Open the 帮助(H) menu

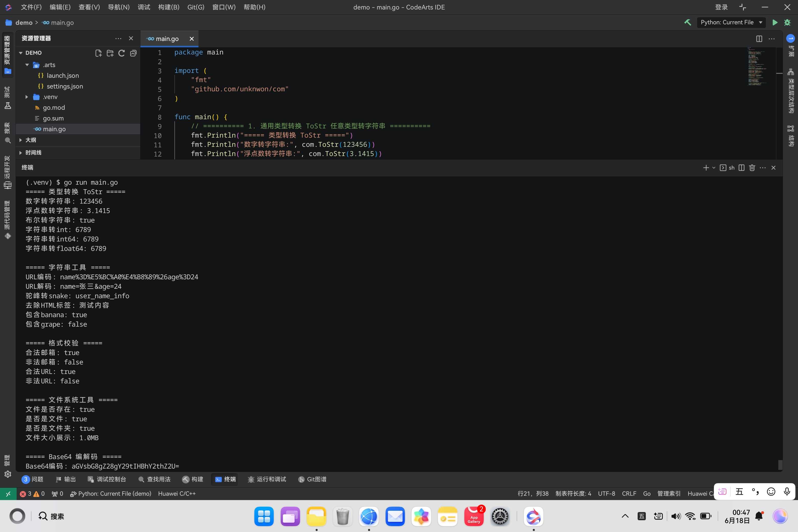click(254, 7)
